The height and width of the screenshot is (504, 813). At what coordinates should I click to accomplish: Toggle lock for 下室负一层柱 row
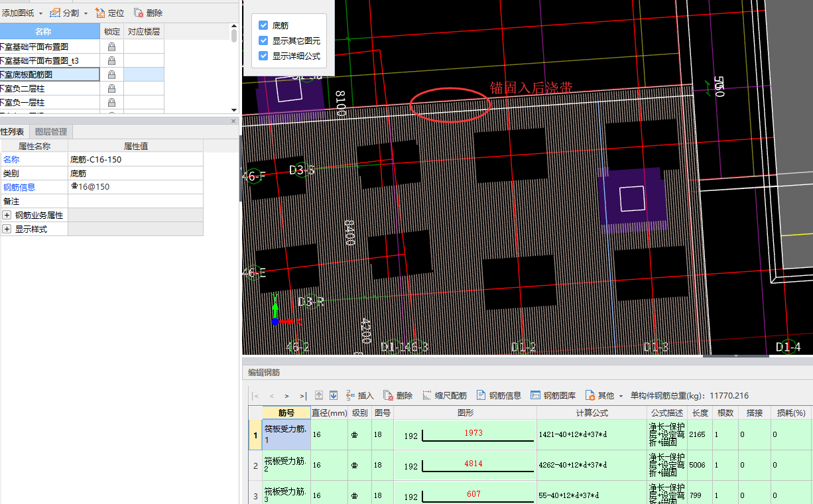tap(111, 103)
